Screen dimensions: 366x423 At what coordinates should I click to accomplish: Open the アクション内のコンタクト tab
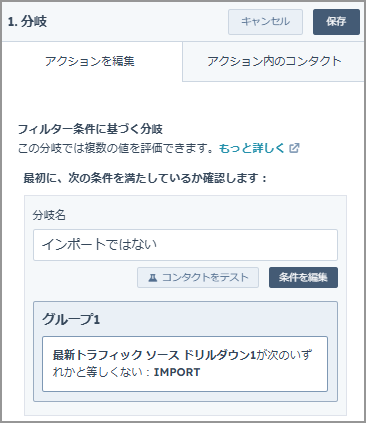pos(274,61)
